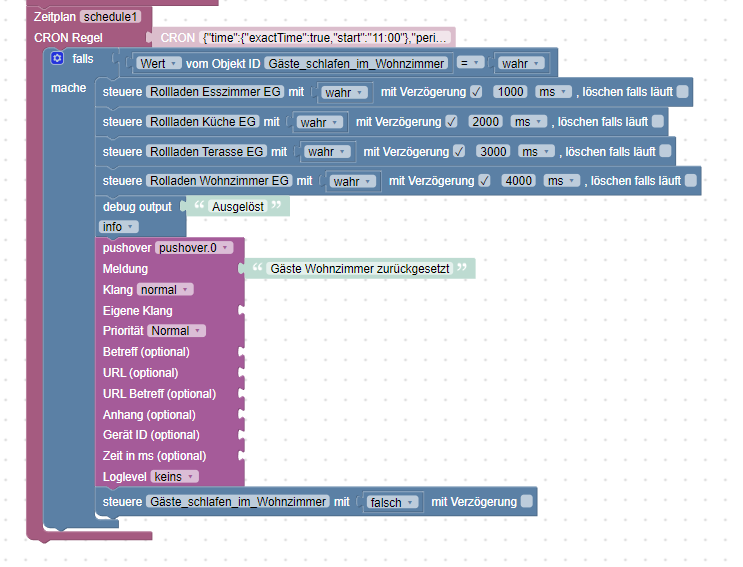Edit 'Gäste Wohnzimmer zurückgesetzt' message text
Screen dimensions: 743x567
(360, 269)
